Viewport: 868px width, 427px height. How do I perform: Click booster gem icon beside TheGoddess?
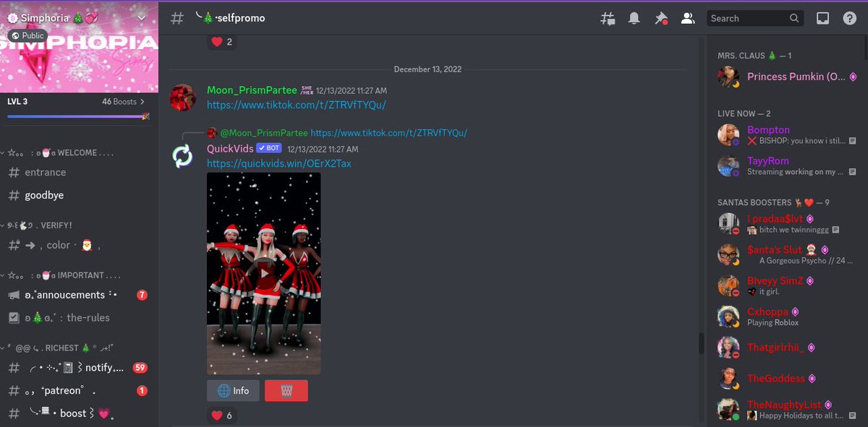pyautogui.click(x=812, y=379)
